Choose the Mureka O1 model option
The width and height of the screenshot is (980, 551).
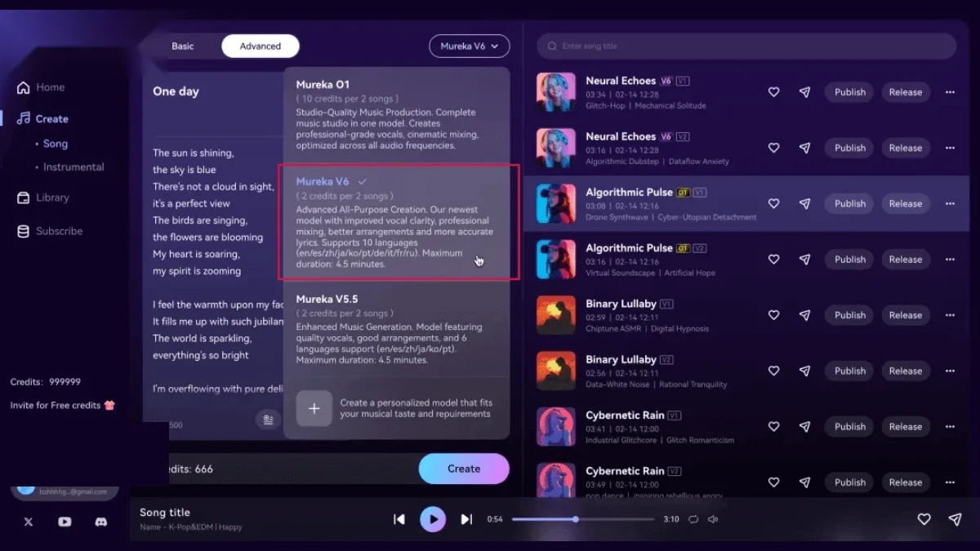[397, 114]
